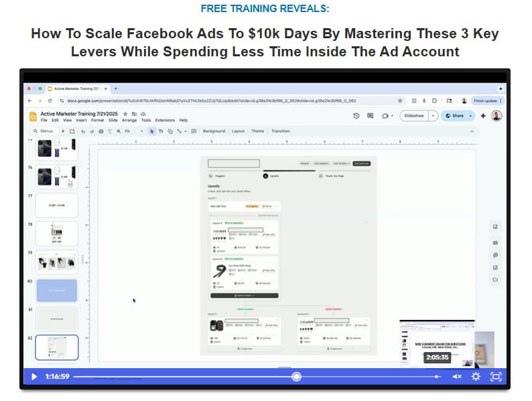Click the zoom magnifier tool
This screenshot has height=401, width=532.
(x=119, y=131)
